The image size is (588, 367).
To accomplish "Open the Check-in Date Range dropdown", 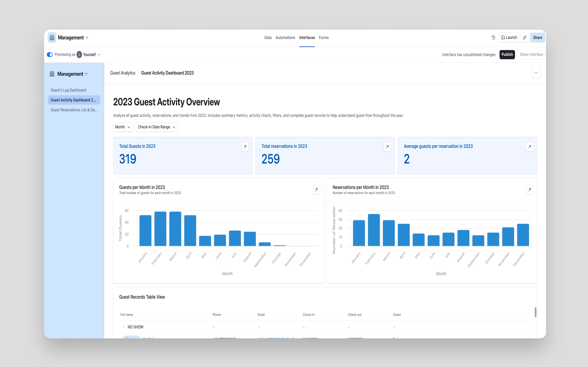I will [157, 127].
